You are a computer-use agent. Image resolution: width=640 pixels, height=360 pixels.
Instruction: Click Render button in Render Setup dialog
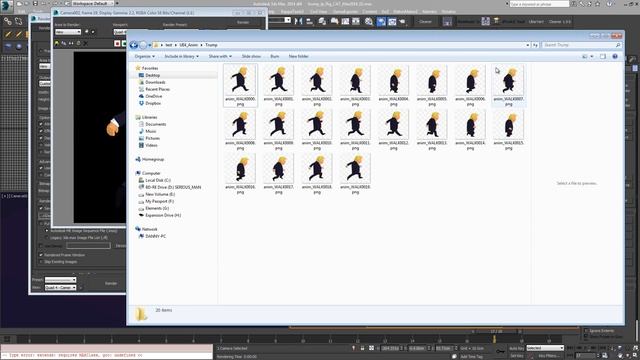click(111, 283)
